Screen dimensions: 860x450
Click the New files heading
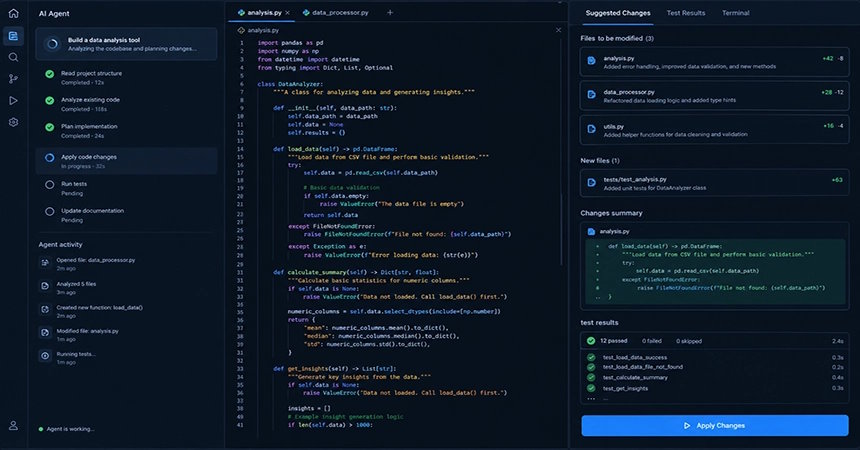point(600,161)
